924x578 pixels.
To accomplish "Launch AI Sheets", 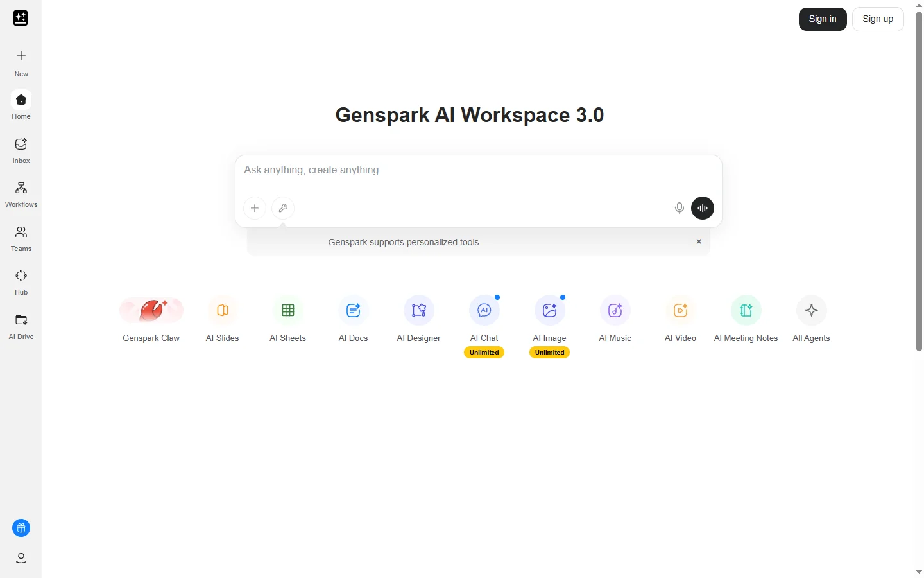I will [x=287, y=319].
